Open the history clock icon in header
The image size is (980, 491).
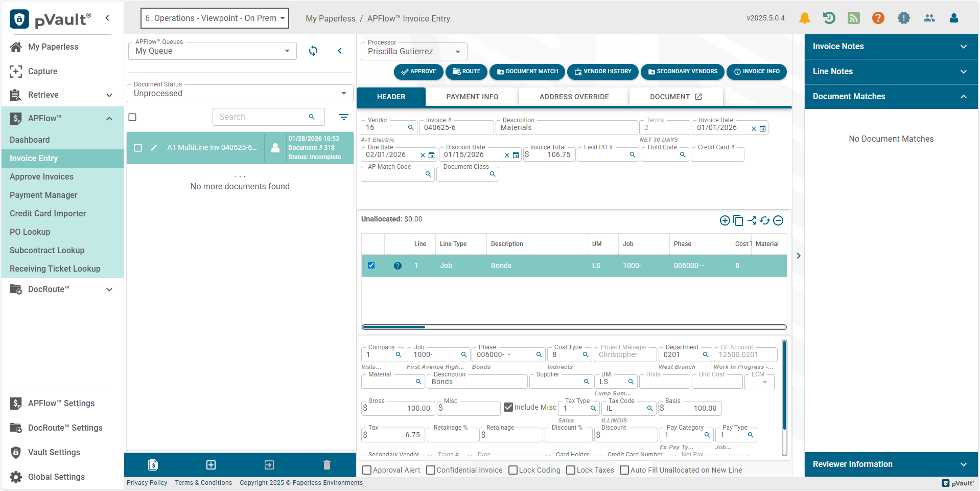point(829,18)
